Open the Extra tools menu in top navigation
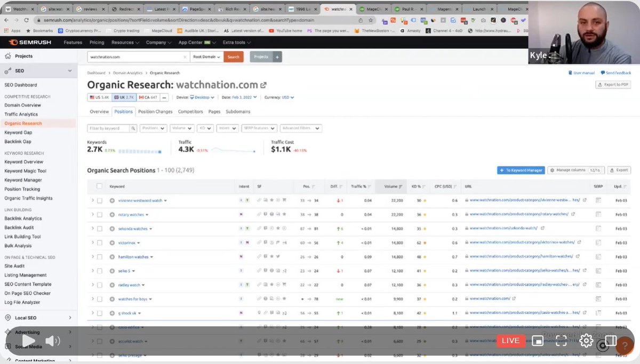 click(x=236, y=43)
